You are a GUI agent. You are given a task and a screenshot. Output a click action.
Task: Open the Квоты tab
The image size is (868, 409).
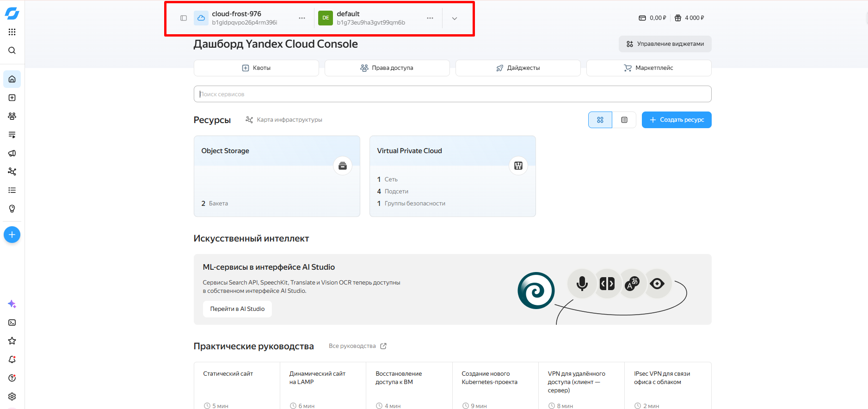[256, 68]
